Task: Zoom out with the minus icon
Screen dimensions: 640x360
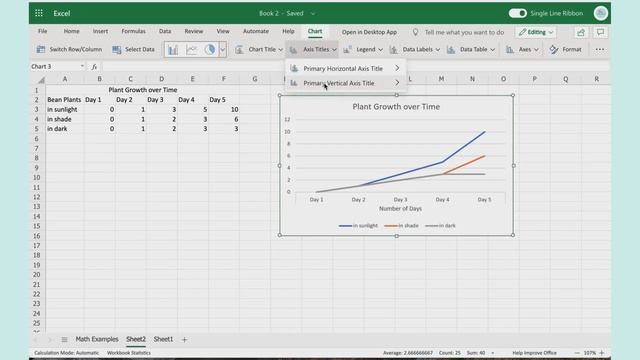Action: (x=577, y=353)
